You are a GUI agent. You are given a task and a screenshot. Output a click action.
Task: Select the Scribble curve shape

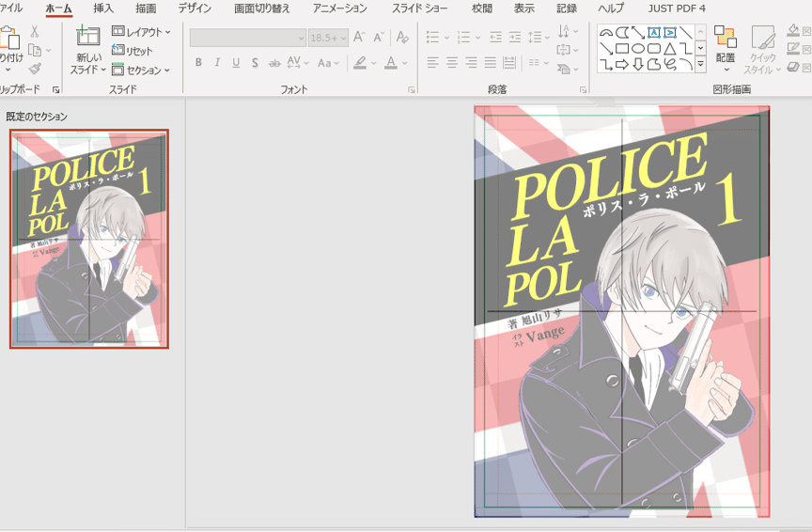coord(670,65)
